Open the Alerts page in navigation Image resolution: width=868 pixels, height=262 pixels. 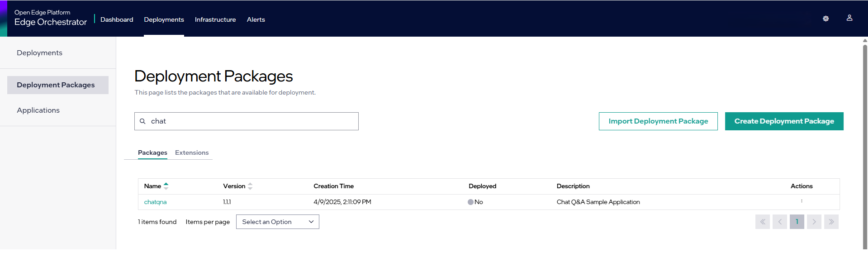pyautogui.click(x=256, y=19)
